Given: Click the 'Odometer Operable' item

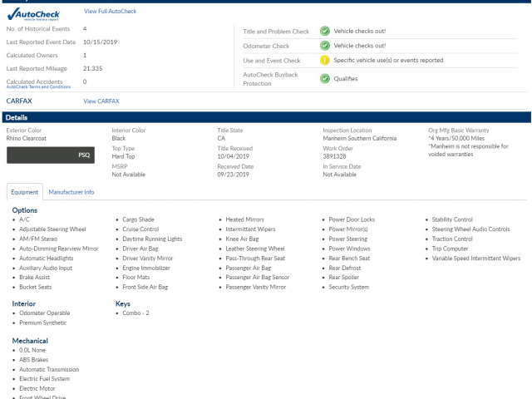Looking at the screenshot, I should click(x=44, y=313).
